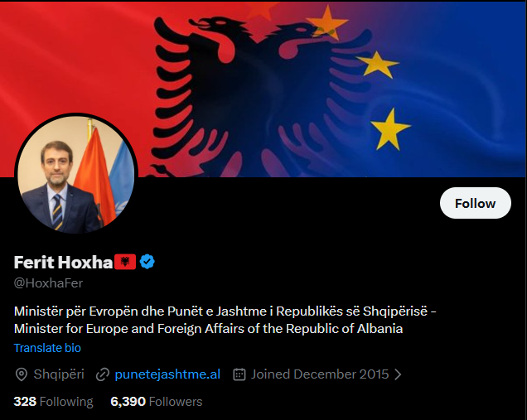
Task: Click the Joined December 2015 text
Action: (x=320, y=374)
